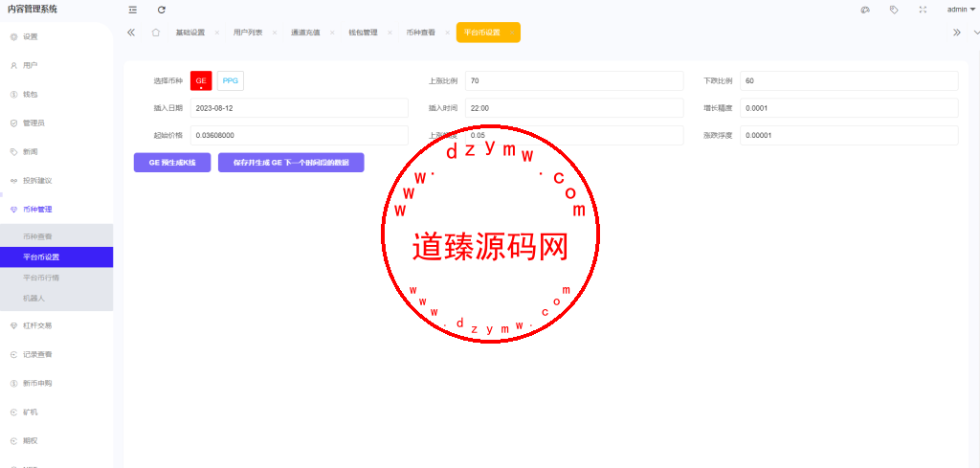Image resolution: width=980 pixels, height=468 pixels.
Task: Open the admin user dropdown
Action: click(961, 10)
